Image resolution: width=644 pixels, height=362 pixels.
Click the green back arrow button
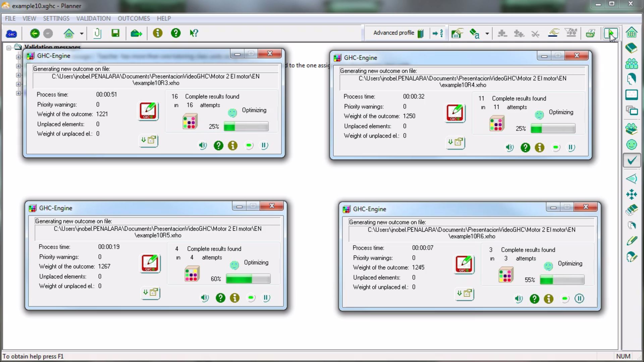pyautogui.click(x=35, y=33)
